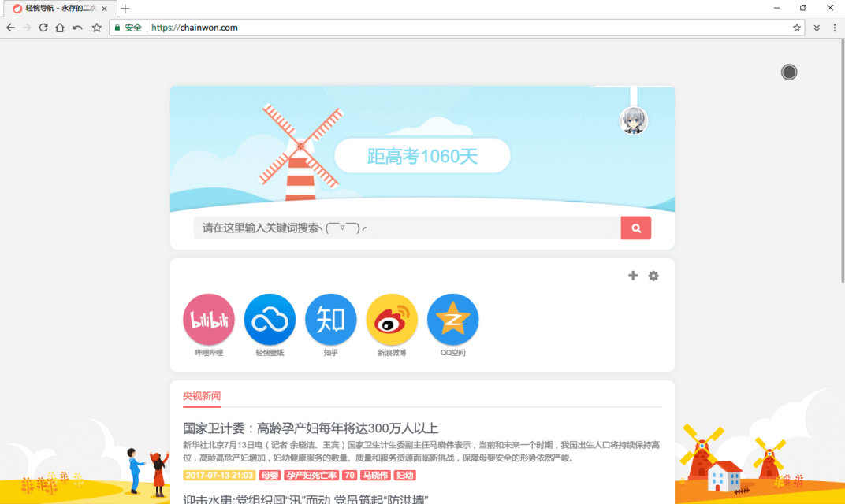
Task: Click the dark circular floating button
Action: [789, 72]
